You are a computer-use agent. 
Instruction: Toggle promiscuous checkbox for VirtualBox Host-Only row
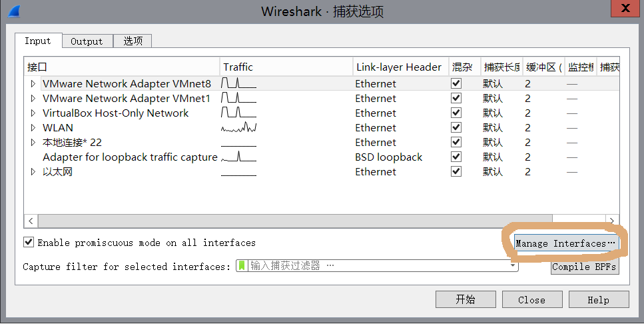pyautogui.click(x=456, y=113)
